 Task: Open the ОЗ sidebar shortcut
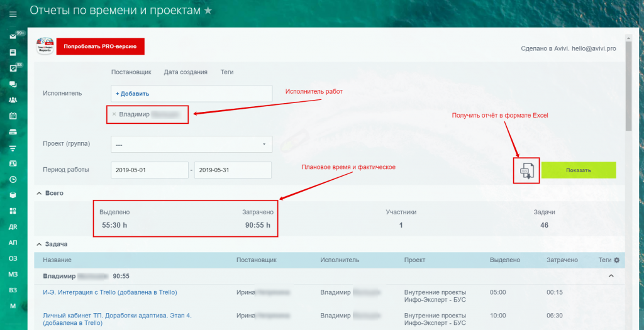coord(13,258)
